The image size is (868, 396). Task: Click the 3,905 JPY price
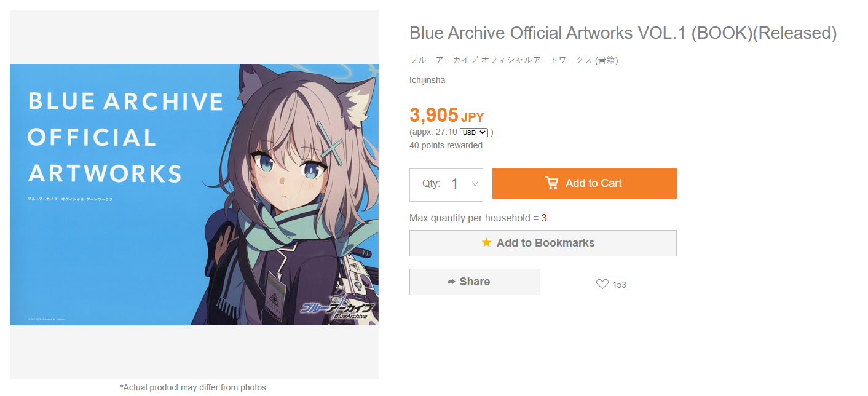[x=447, y=115]
